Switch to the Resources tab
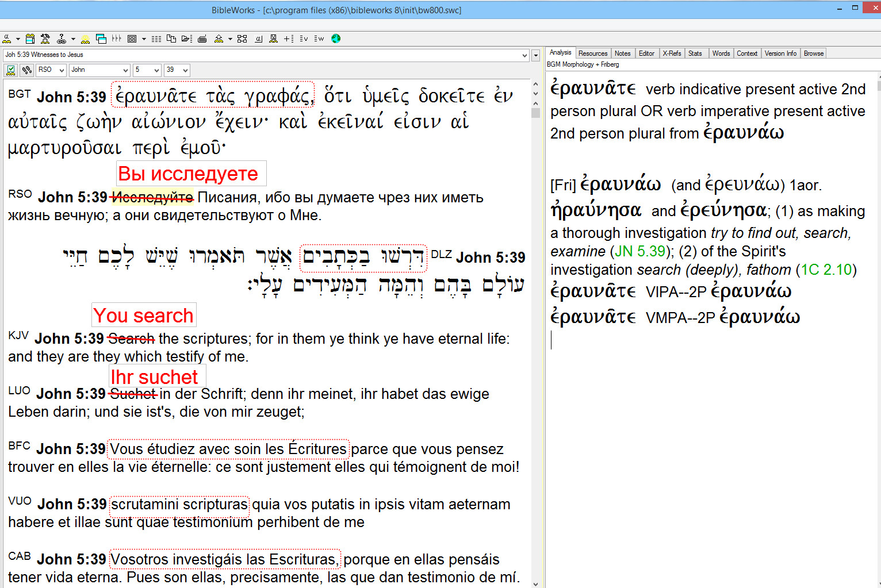The image size is (881, 588). pyautogui.click(x=593, y=53)
